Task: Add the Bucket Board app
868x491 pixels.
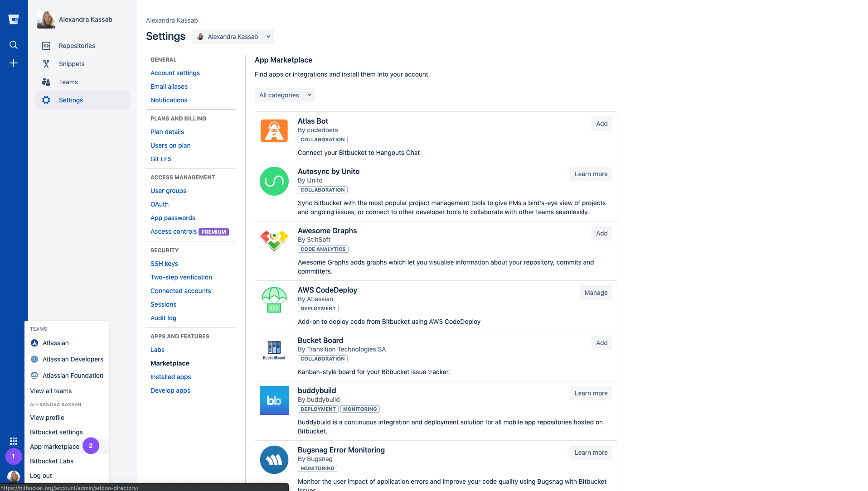Action: 601,343
